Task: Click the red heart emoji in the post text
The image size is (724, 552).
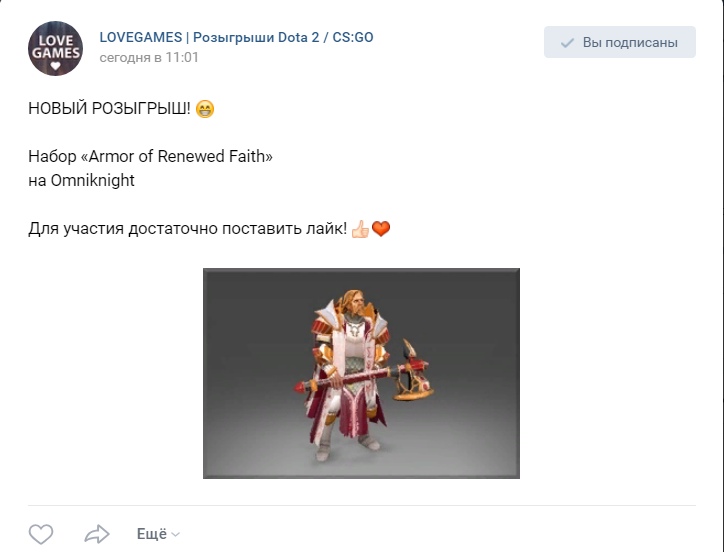Action: click(x=381, y=230)
